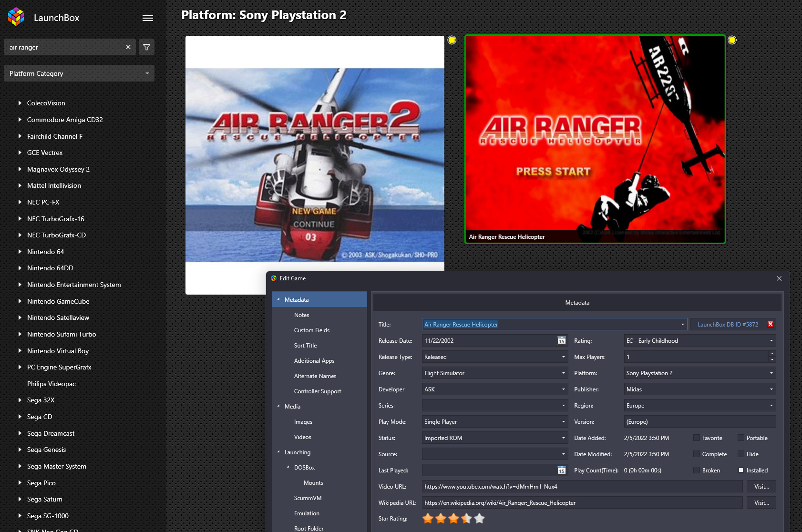Open LaunchBox DB ID #5872 link

[728, 325]
